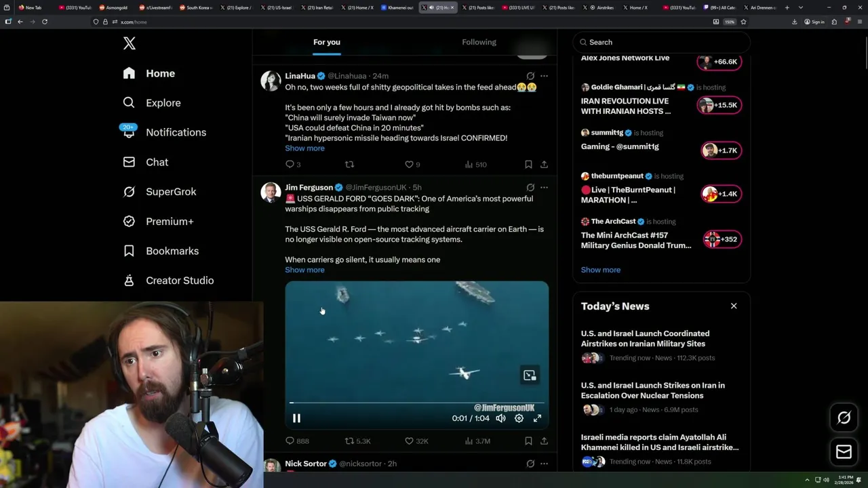Image resolution: width=868 pixels, height=488 pixels.
Task: Open more options on LinaHua's post
Action: (x=544, y=76)
